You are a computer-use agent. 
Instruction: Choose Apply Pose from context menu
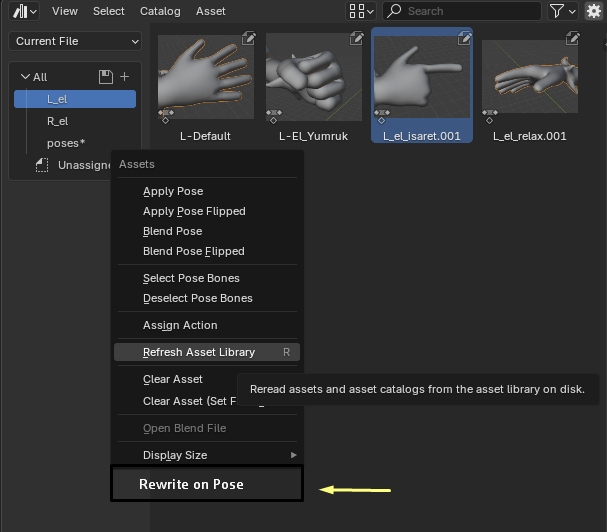point(207,191)
